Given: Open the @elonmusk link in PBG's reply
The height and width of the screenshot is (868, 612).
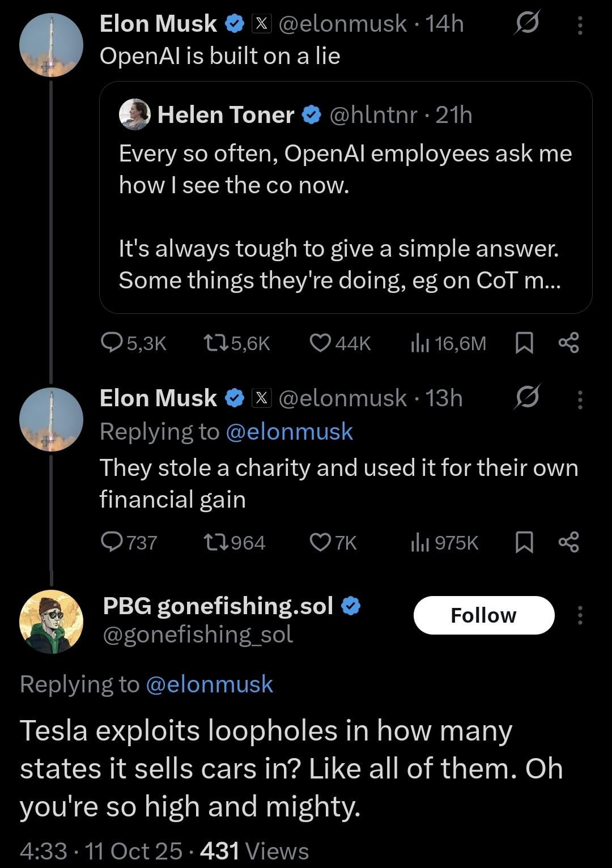Looking at the screenshot, I should coord(209,684).
